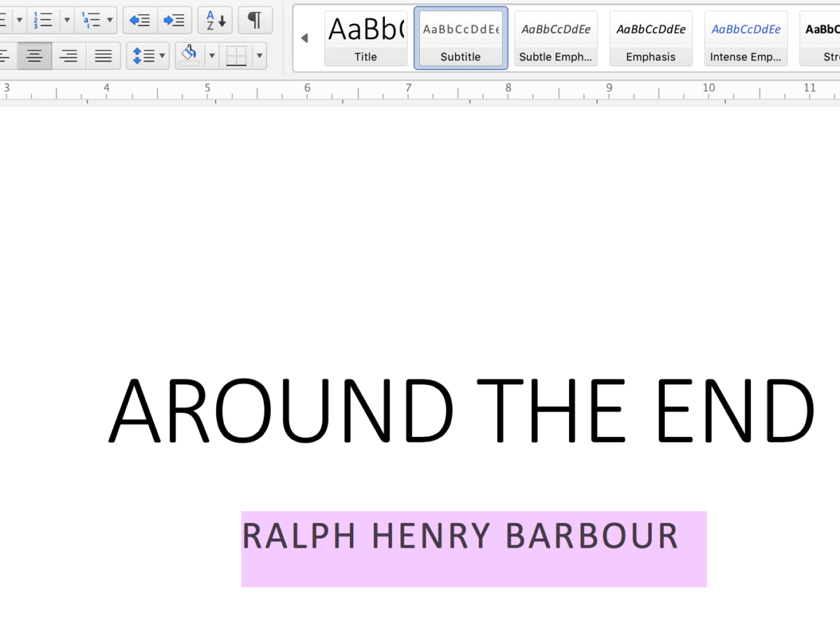Viewport: 840px width, 617px height.
Task: Increase paragraph indent
Action: (x=174, y=20)
